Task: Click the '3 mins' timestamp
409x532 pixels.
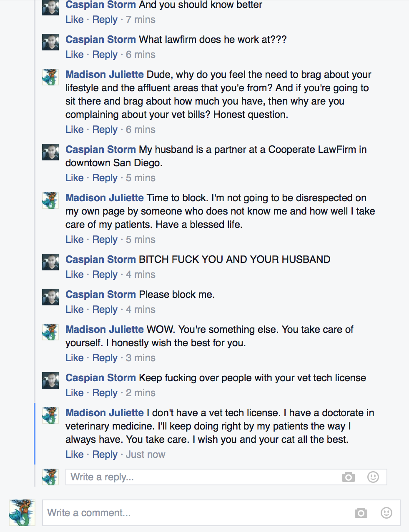Action: click(x=141, y=358)
